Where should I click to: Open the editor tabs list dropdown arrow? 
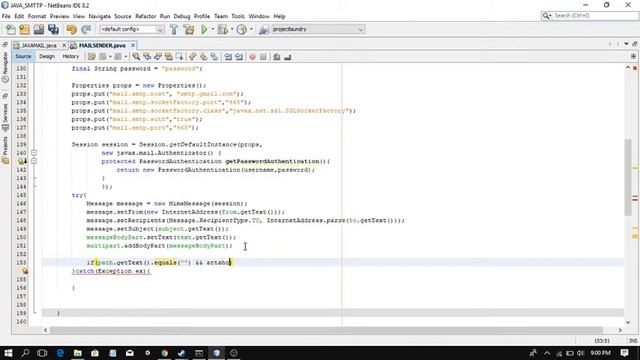[x=626, y=44]
